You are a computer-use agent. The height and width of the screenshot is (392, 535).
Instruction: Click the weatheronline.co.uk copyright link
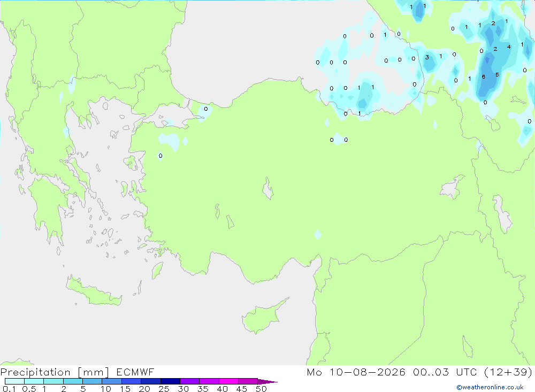tap(490, 387)
